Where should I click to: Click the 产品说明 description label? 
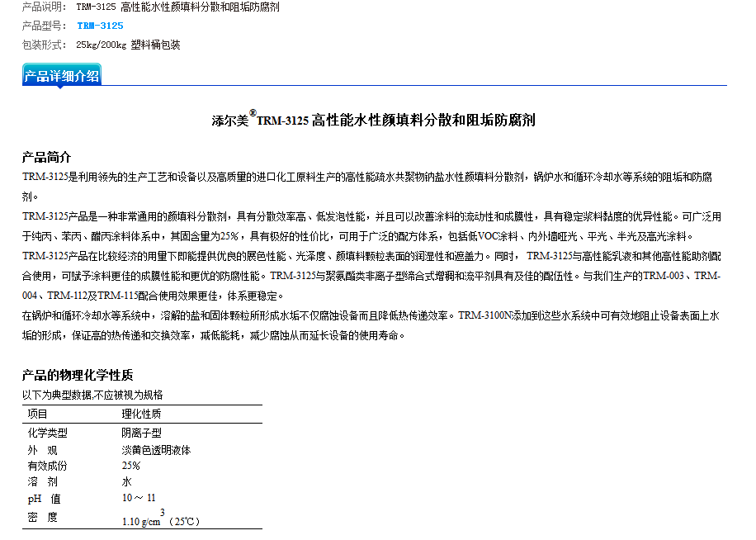44,7
